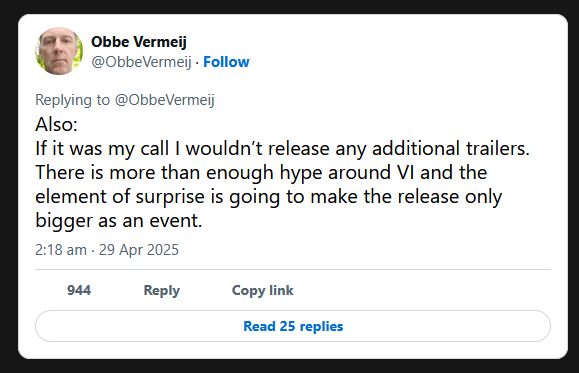Viewport: 579px width, 373px height.
Task: Click the 'additional trailers' sentence in tweet
Action: (x=282, y=148)
